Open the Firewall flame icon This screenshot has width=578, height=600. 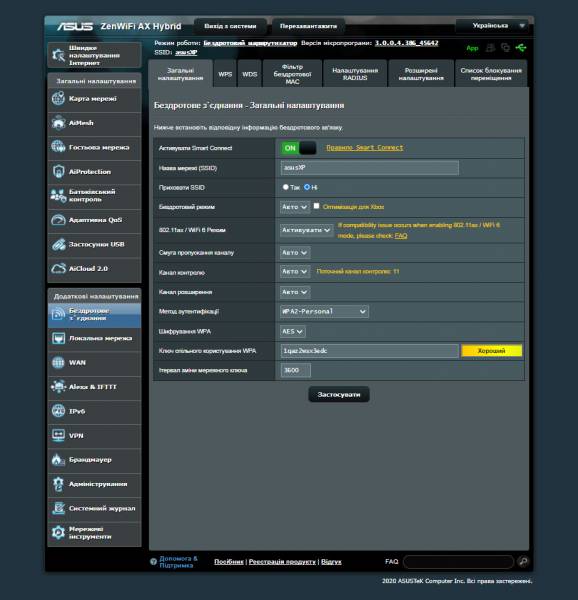point(58,460)
